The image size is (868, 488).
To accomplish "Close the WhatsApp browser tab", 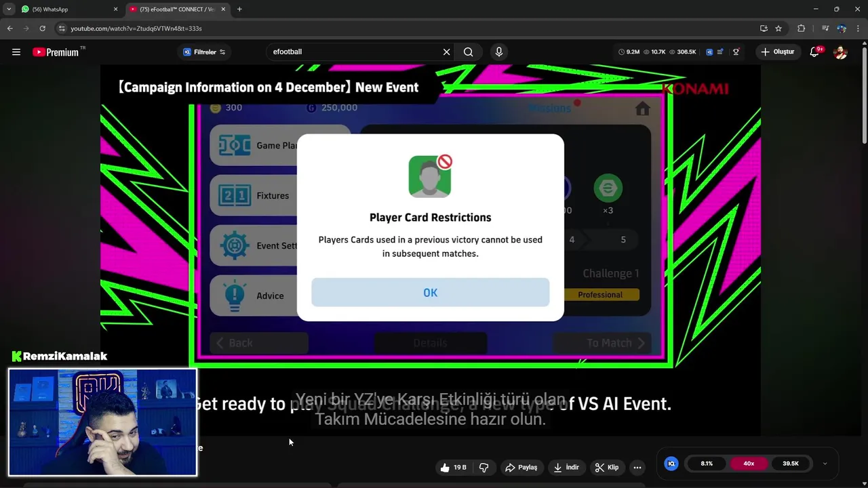I will (115, 9).
